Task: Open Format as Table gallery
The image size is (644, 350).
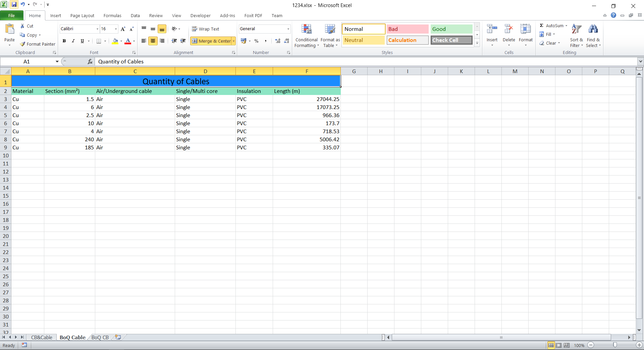Action: (330, 36)
